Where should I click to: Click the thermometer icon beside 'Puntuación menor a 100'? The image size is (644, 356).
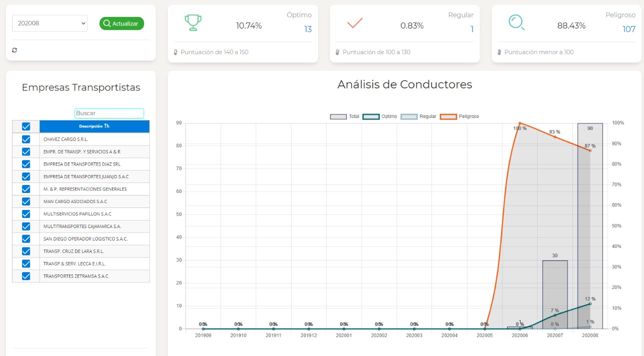click(499, 52)
